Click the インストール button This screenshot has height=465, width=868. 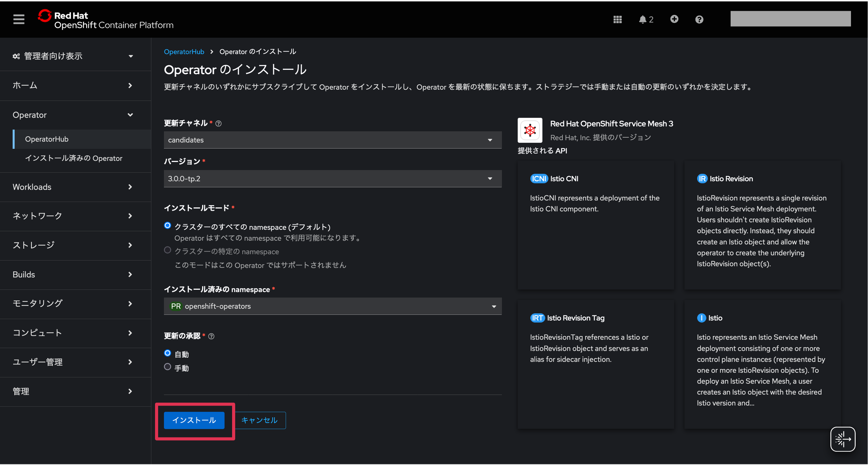pyautogui.click(x=194, y=420)
